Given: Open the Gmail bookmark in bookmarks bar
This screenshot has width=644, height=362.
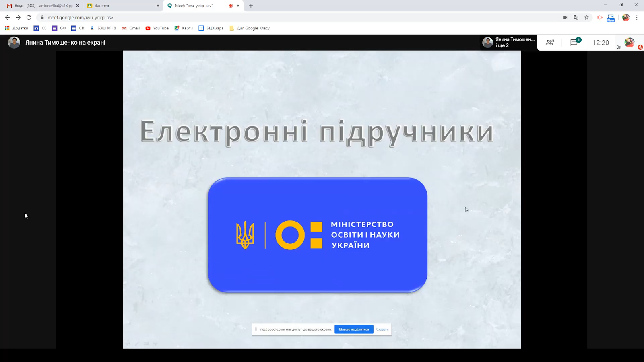Looking at the screenshot, I should click(131, 28).
